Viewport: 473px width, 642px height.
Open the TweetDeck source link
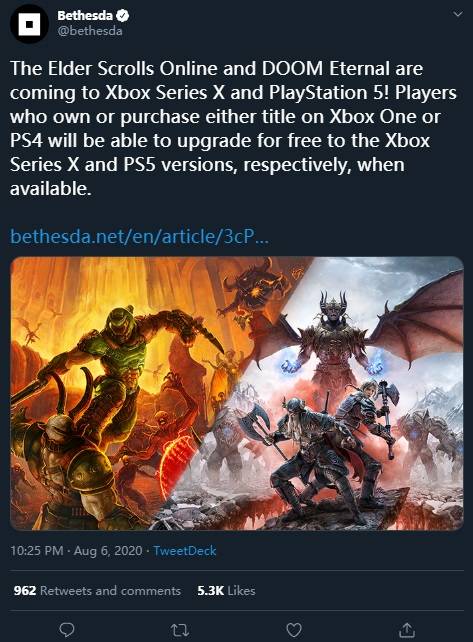click(x=184, y=551)
